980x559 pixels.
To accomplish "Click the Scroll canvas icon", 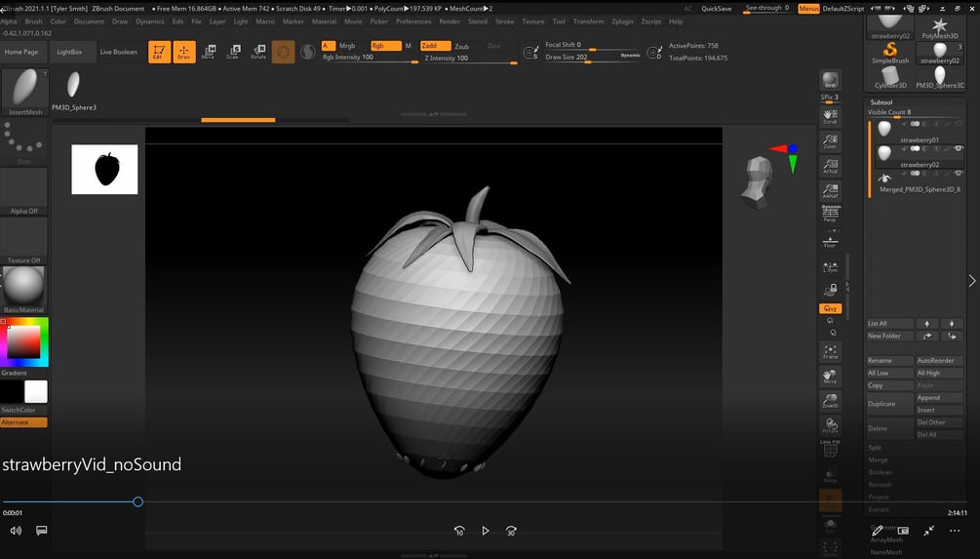I will (830, 116).
